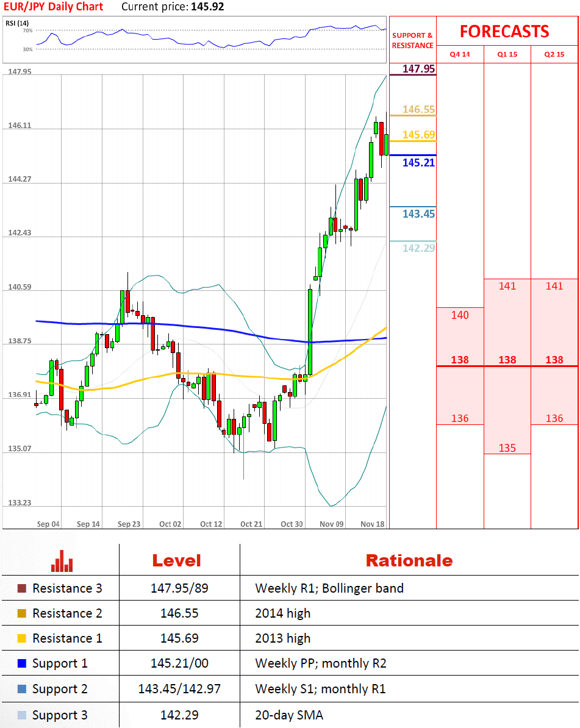Viewport: 580px width, 728px height.
Task: Click the 143.45 support level label
Action: pyautogui.click(x=418, y=213)
